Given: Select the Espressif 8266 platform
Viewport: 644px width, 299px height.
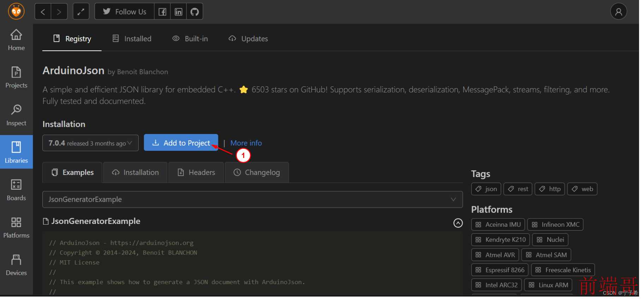Looking at the screenshot, I should point(500,270).
